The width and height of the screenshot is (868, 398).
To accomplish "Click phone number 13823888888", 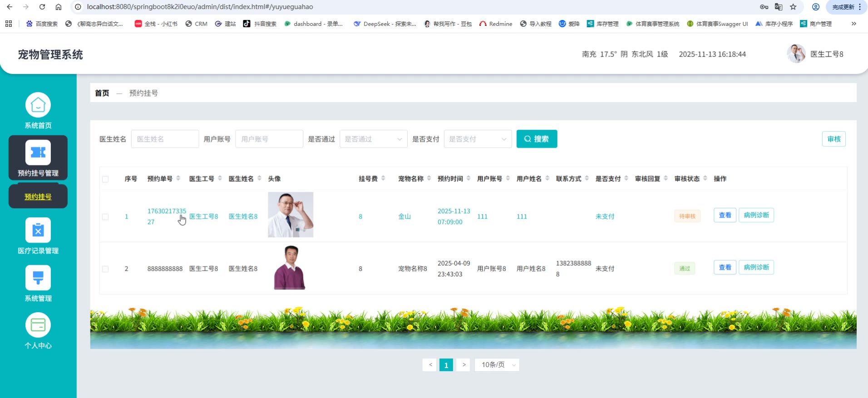I will coord(573,269).
